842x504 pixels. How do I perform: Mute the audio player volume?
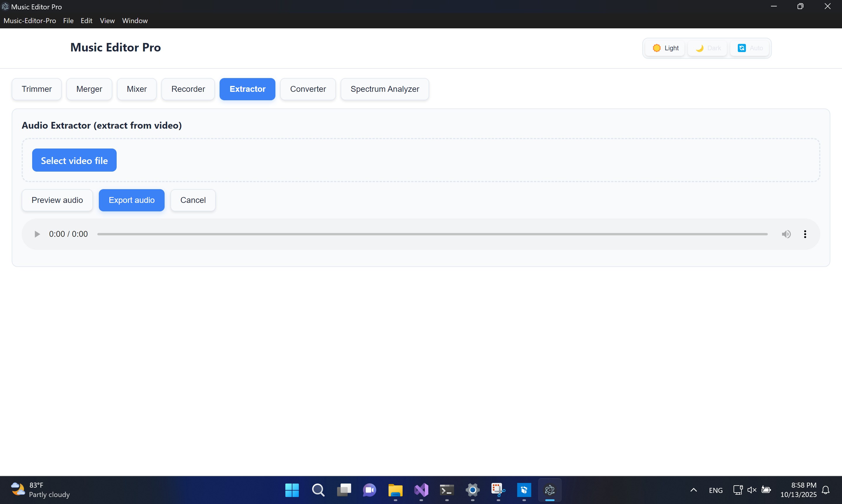pyautogui.click(x=786, y=234)
